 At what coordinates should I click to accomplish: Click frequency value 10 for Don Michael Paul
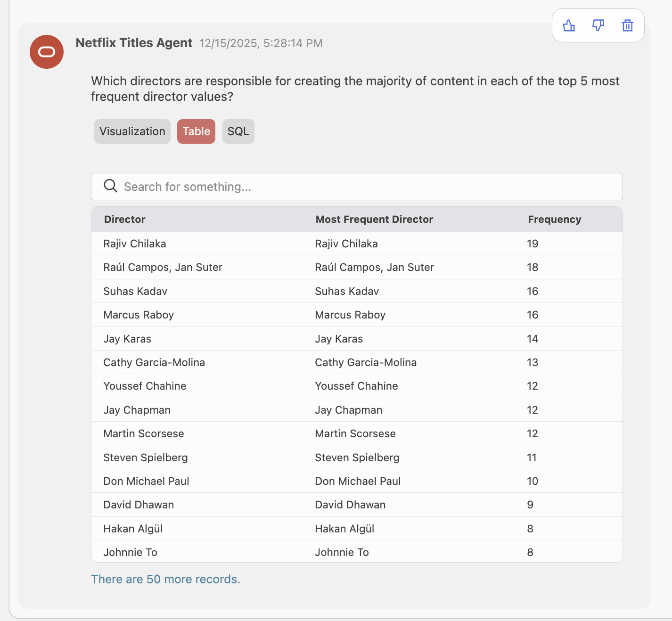click(533, 481)
